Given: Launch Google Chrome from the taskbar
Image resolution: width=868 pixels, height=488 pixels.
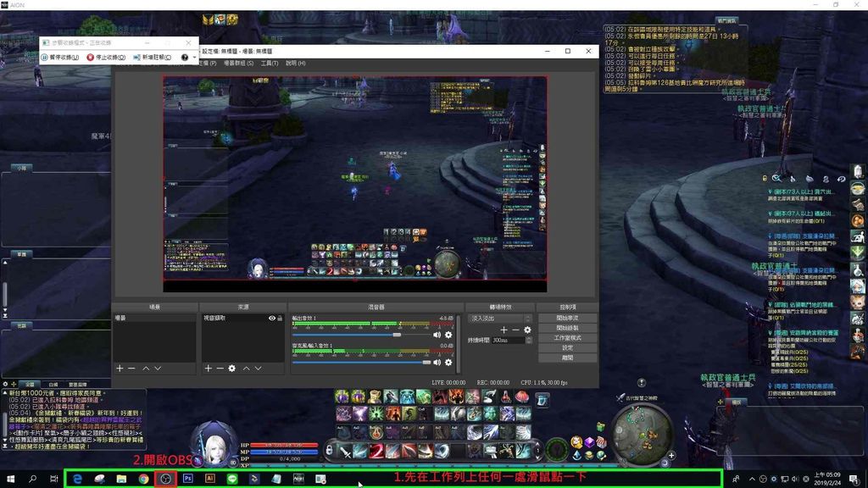Looking at the screenshot, I should (143, 479).
